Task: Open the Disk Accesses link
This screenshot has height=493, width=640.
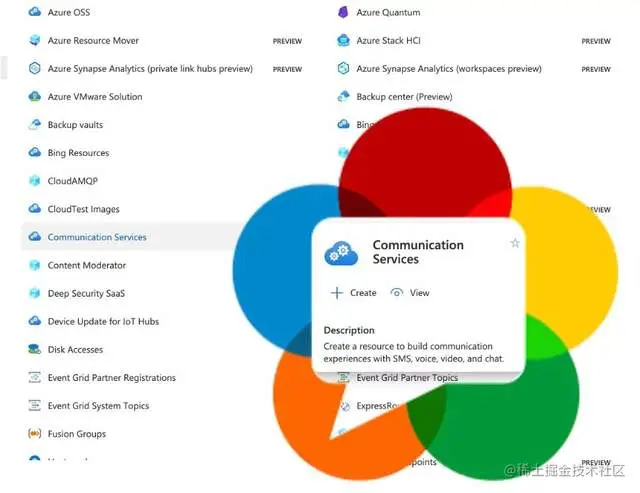Action: [x=75, y=350]
